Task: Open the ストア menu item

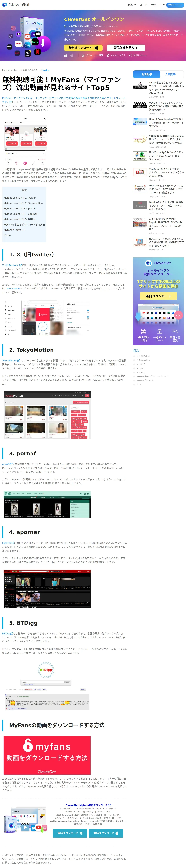Action: pos(143,5)
